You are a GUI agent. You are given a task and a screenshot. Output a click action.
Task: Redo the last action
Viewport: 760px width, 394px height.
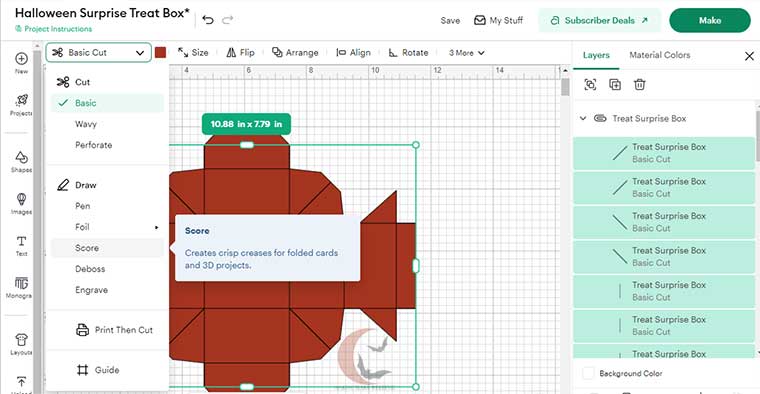(227, 20)
